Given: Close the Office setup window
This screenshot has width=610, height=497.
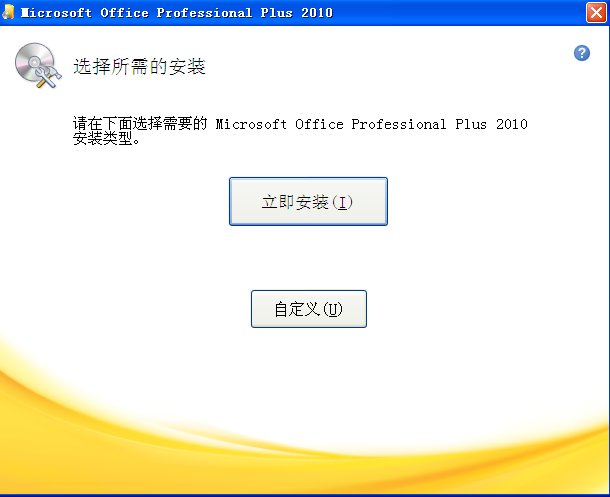Looking at the screenshot, I should (x=596, y=12).
